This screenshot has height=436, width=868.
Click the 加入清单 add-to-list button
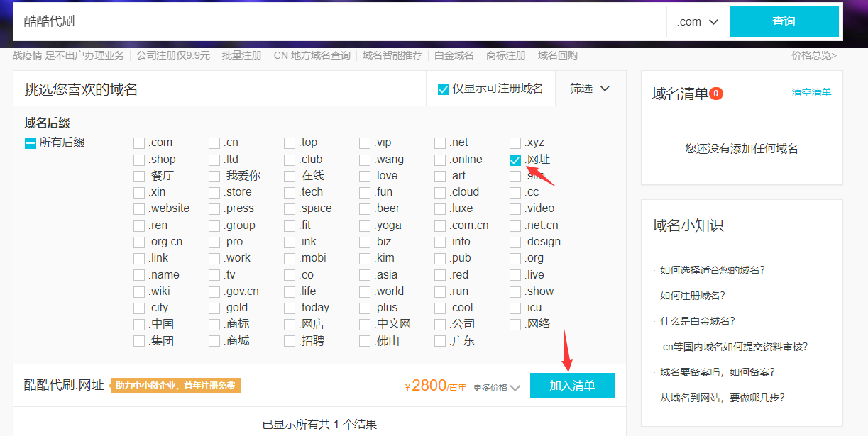pyautogui.click(x=573, y=385)
